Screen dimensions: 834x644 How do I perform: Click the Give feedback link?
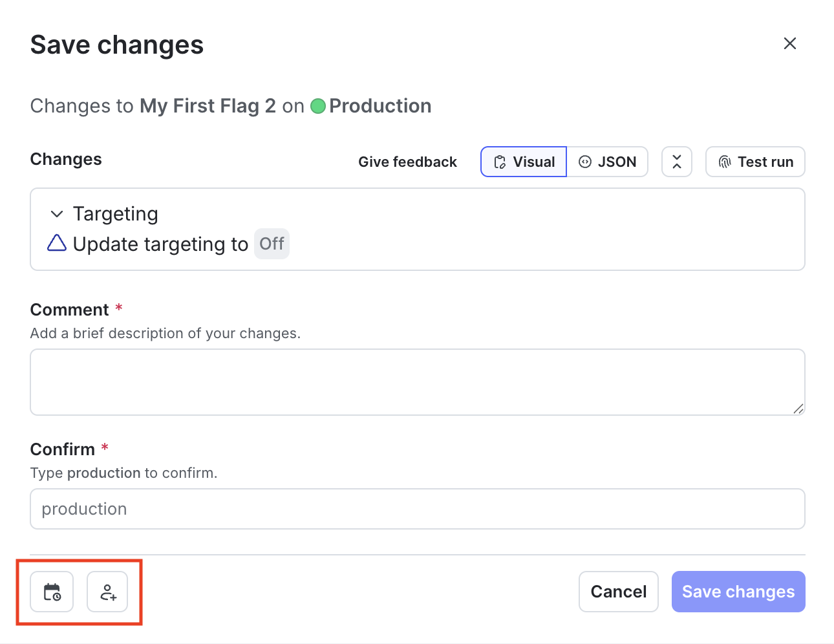click(x=407, y=162)
